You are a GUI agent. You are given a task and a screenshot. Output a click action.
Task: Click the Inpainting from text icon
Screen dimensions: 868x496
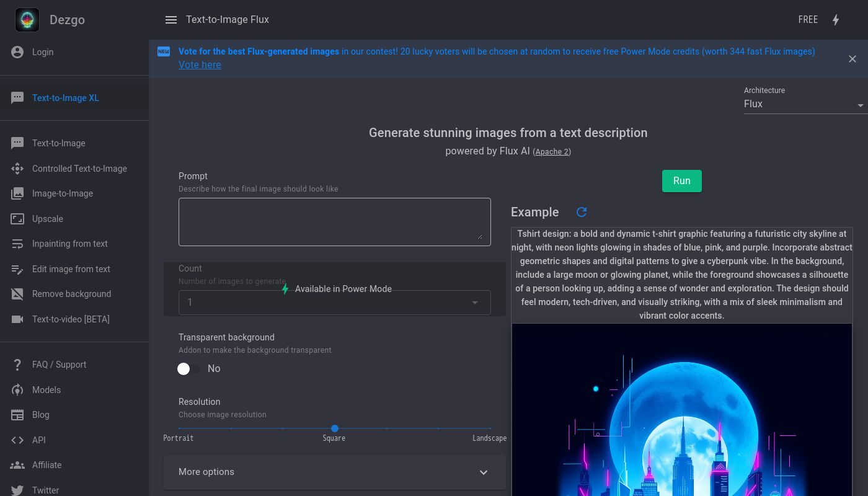[x=17, y=244]
